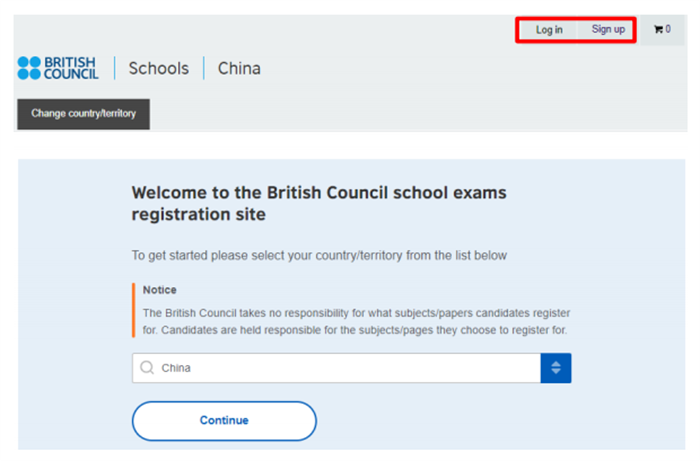Image resolution: width=700 pixels, height=461 pixels.
Task: Click the British Council logo
Action: pyautogui.click(x=58, y=68)
